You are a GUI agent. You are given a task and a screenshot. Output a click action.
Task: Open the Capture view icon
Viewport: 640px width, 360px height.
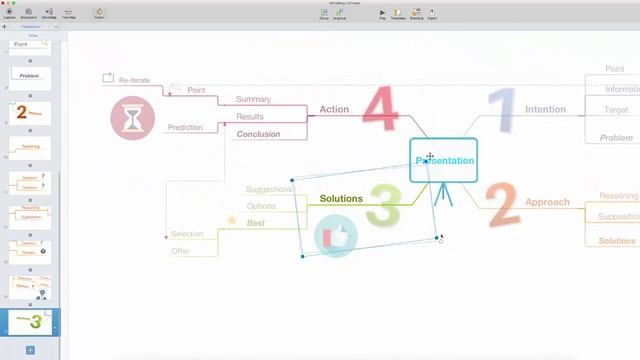tap(9, 13)
